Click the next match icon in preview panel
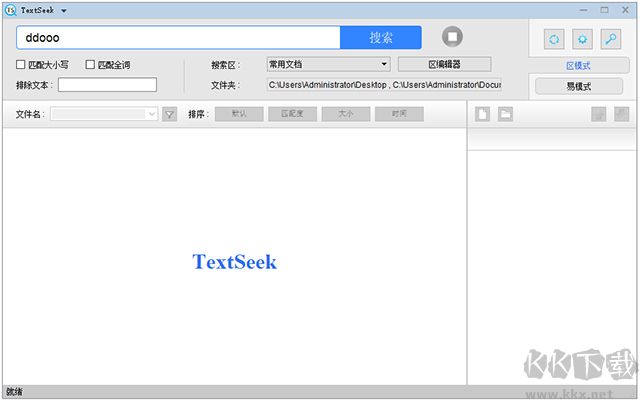Image resolution: width=640 pixels, height=401 pixels. [x=622, y=114]
